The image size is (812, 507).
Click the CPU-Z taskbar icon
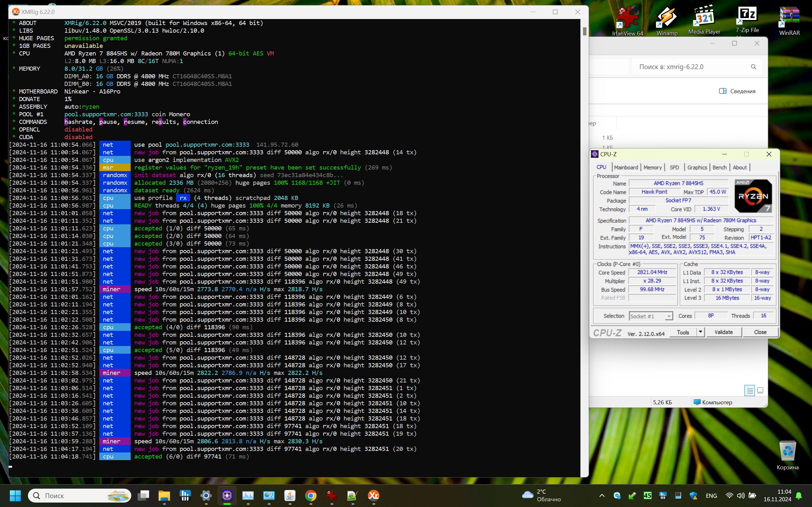point(227,495)
